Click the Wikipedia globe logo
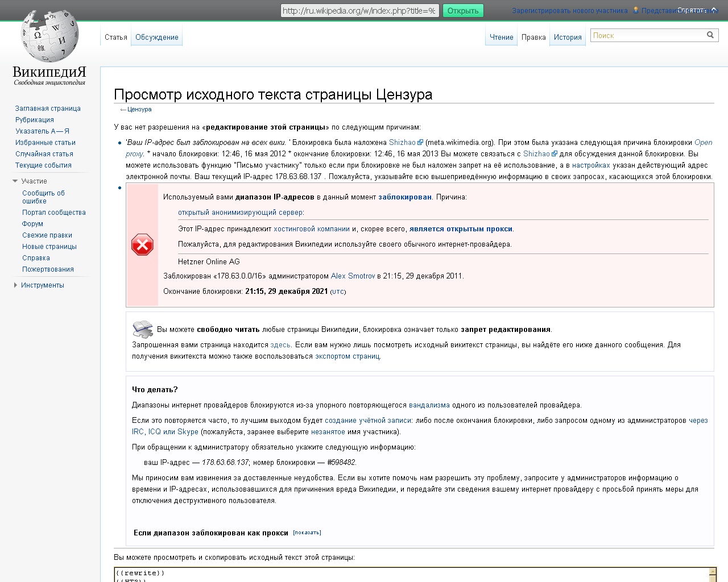Viewport: 728px width, 582px height. pyautogui.click(x=49, y=37)
